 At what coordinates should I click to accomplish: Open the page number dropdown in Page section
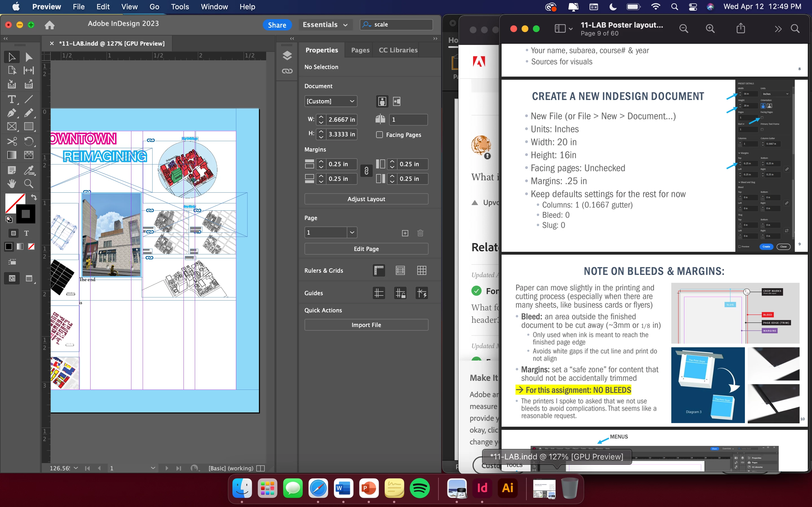point(352,232)
